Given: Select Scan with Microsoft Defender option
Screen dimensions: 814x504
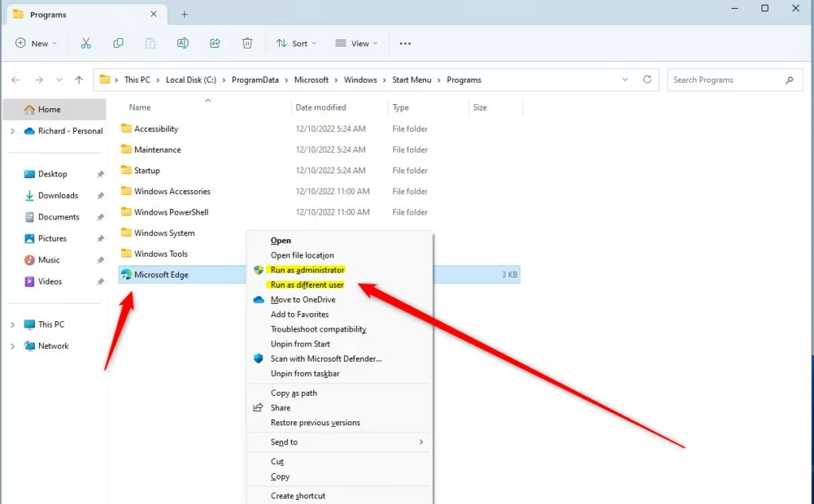Looking at the screenshot, I should [326, 359].
